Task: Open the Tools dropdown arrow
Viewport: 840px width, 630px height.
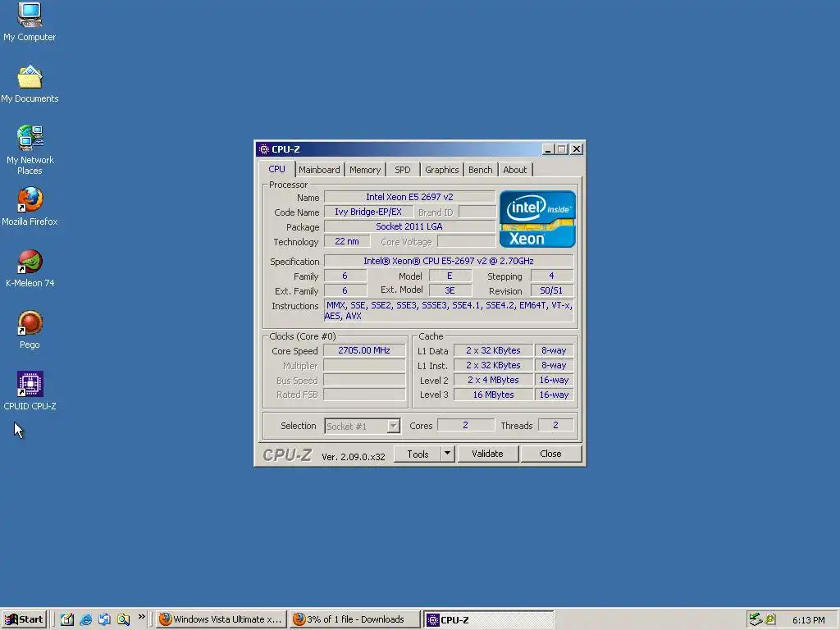Action: [x=447, y=454]
